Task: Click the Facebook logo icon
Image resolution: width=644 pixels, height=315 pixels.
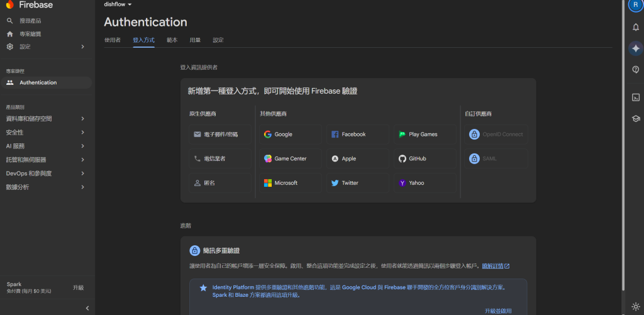Action: 335,135
